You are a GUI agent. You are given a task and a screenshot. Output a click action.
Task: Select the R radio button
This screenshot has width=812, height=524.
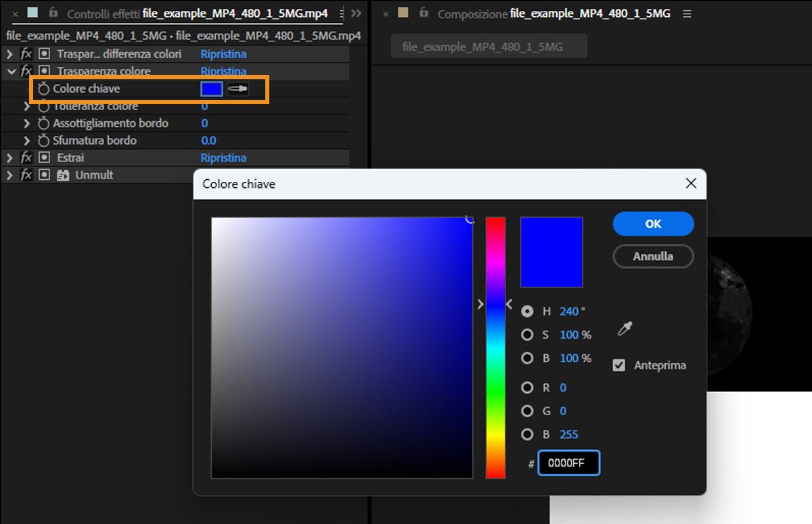tap(528, 387)
